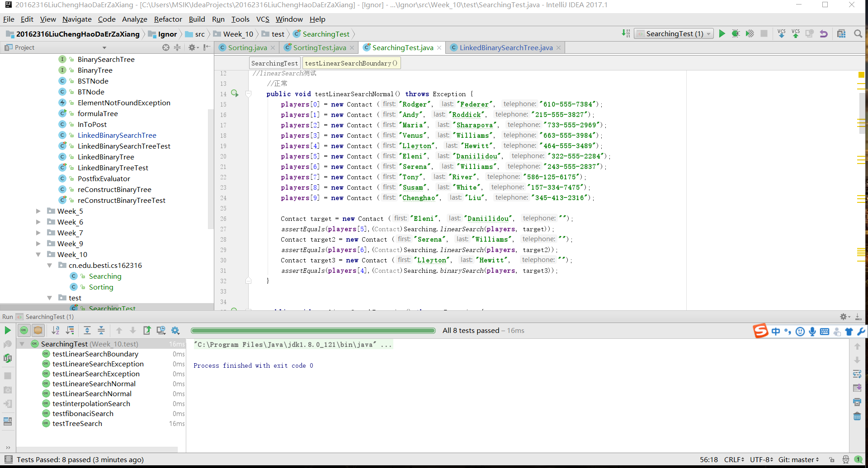Click CRLF line separator in the status bar
Screen dimensions: 868x468
[x=734, y=459]
